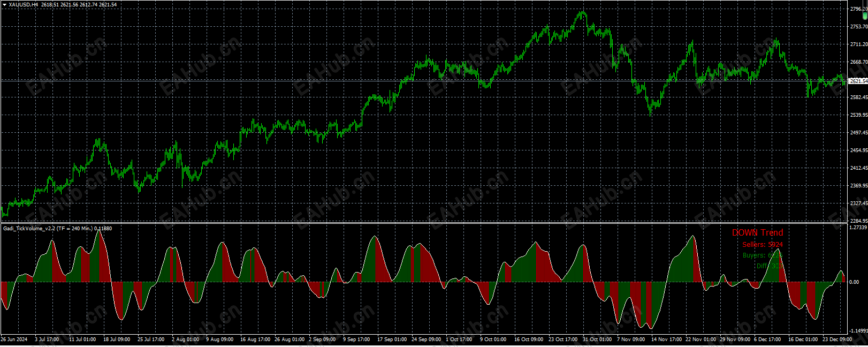
Task: Click the dropdown triangle beside XAUUSD,H4
Action: [4, 5]
